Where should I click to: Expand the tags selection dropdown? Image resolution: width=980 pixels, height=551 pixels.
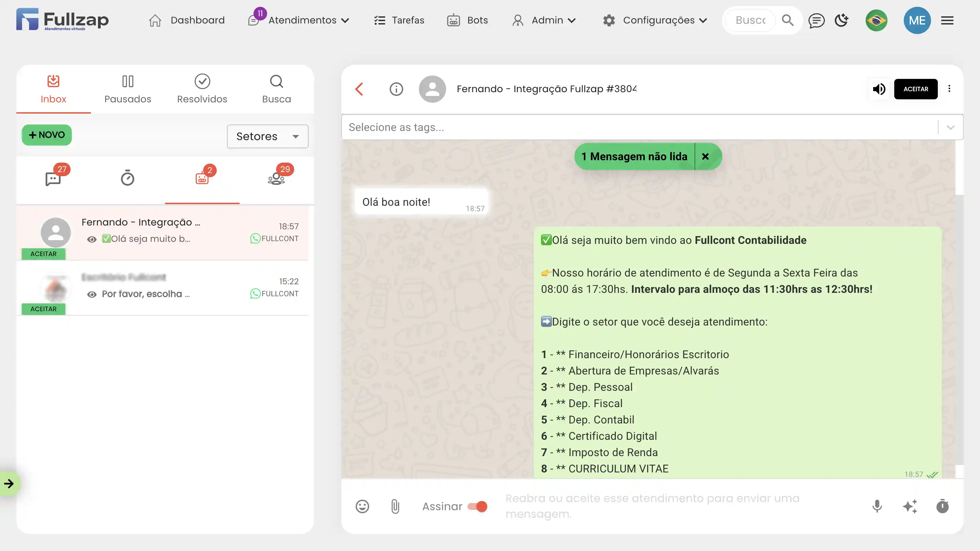click(x=950, y=128)
